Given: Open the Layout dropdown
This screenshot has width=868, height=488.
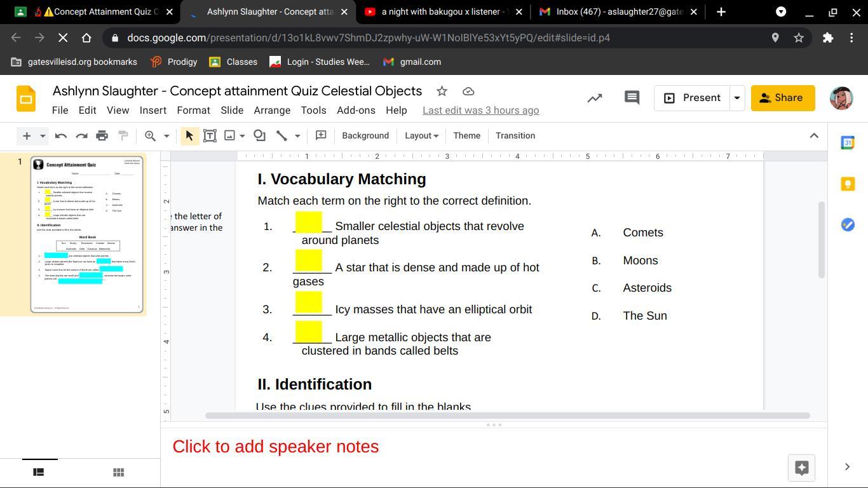Looking at the screenshot, I should tap(421, 135).
